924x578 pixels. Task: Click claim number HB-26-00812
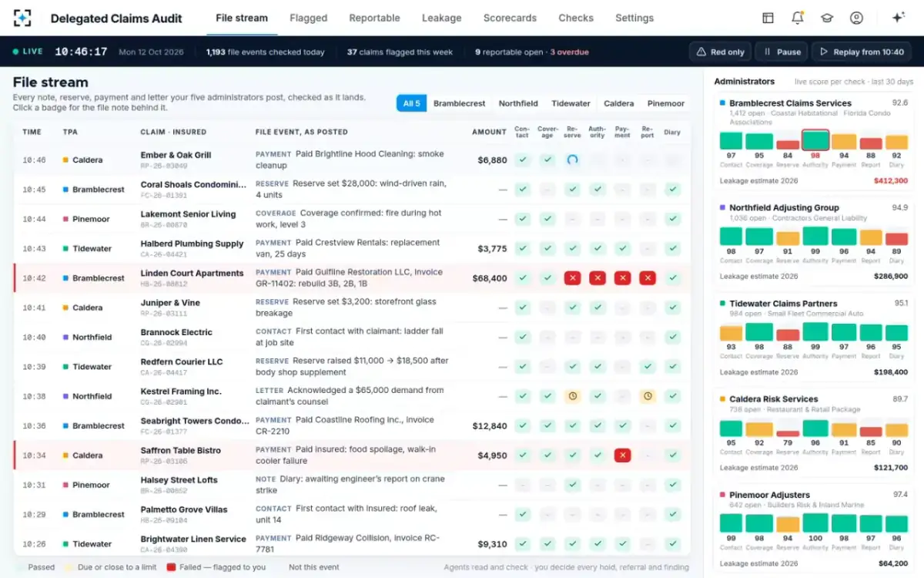pos(164,284)
